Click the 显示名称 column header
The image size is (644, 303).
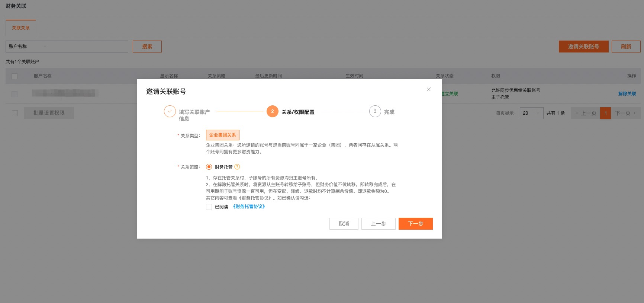[169, 76]
